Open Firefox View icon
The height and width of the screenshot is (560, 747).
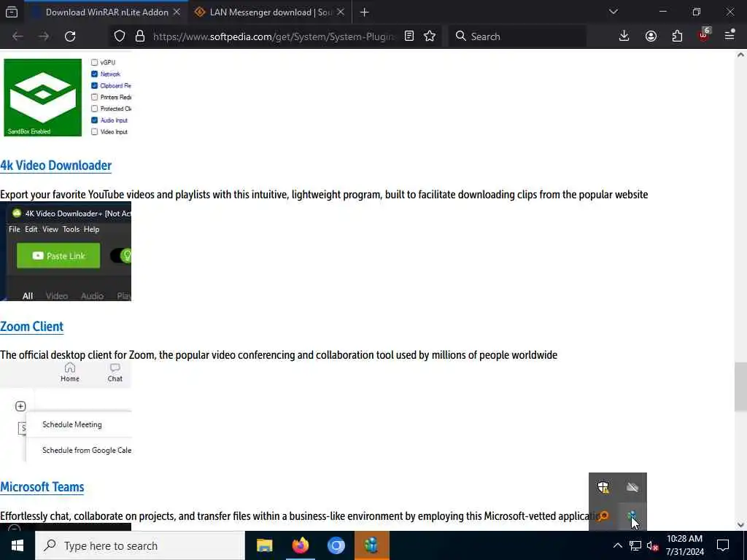tap(12, 12)
